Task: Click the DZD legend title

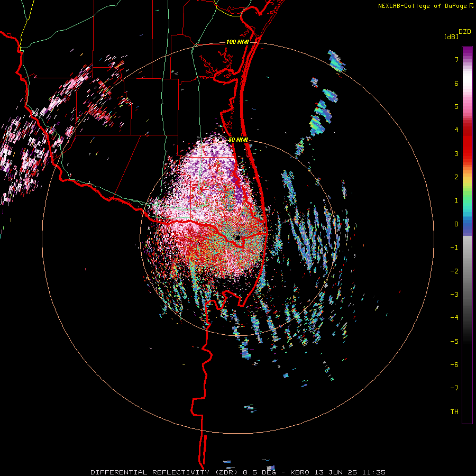Action: [x=465, y=32]
